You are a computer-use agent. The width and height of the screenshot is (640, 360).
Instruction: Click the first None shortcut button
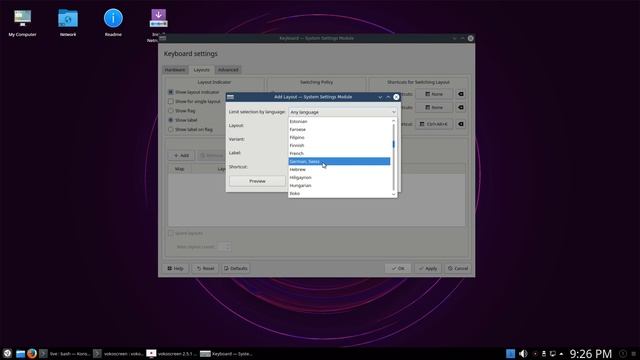[x=434, y=94]
